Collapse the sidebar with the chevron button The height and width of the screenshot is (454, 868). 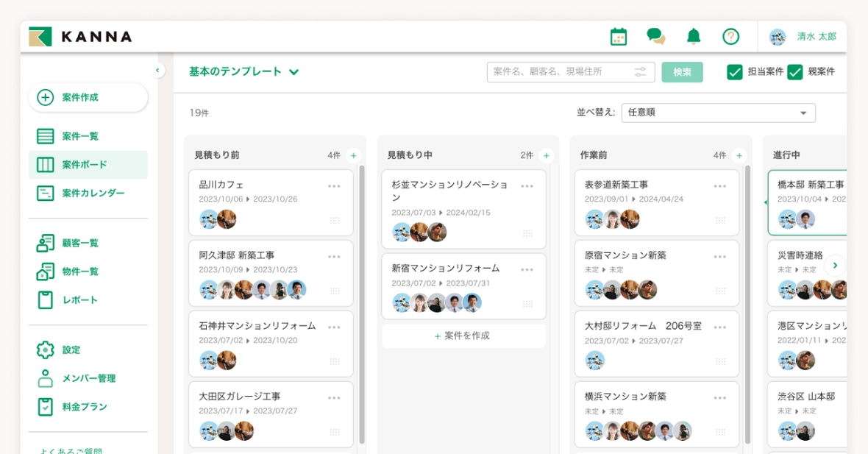tap(157, 71)
